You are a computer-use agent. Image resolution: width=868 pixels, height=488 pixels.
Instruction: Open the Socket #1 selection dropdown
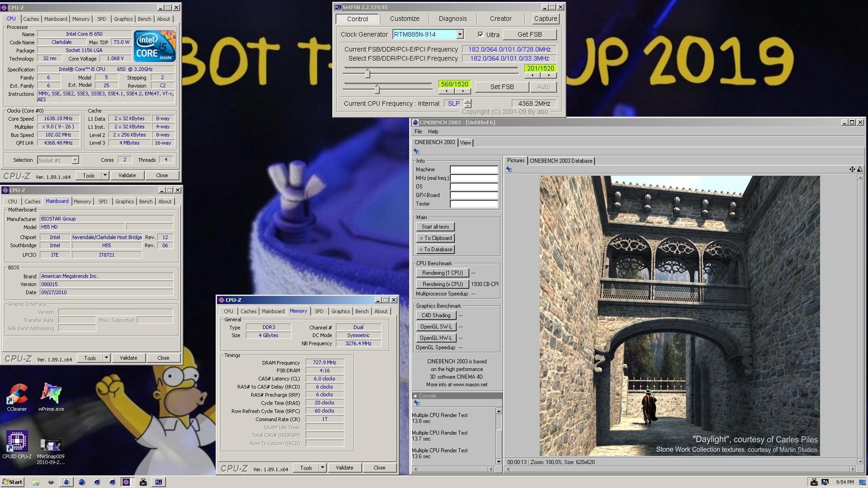click(x=75, y=160)
